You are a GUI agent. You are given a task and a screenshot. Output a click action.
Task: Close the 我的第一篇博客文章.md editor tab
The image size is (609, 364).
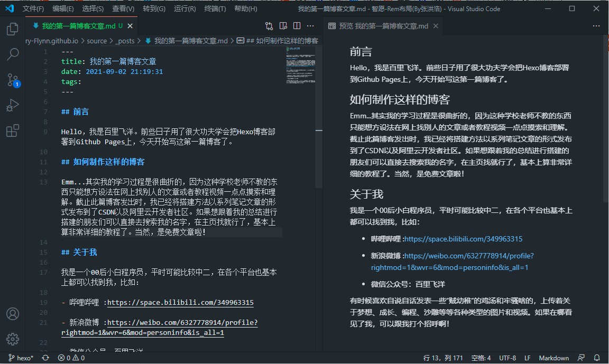click(x=130, y=26)
